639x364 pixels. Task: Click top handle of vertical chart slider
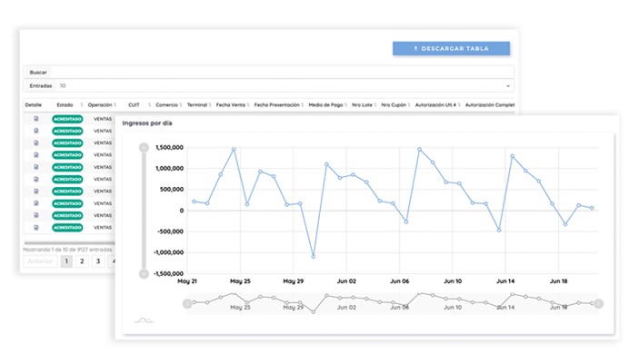(144, 147)
